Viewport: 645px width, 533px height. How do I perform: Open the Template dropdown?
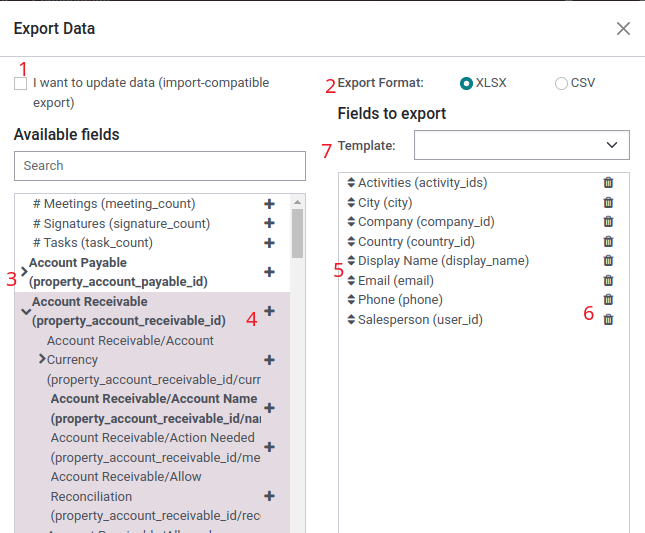pos(522,145)
